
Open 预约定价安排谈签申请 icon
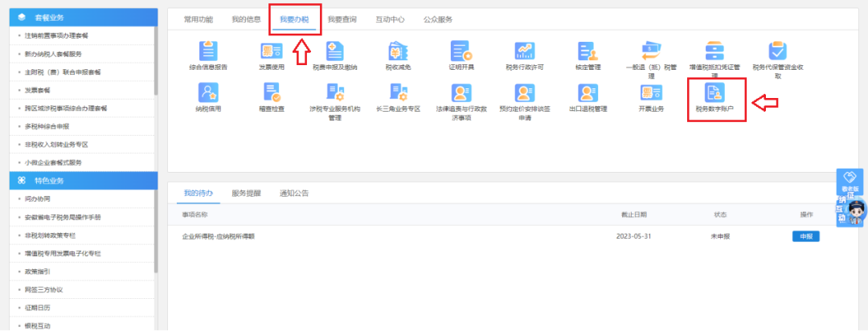(x=524, y=92)
